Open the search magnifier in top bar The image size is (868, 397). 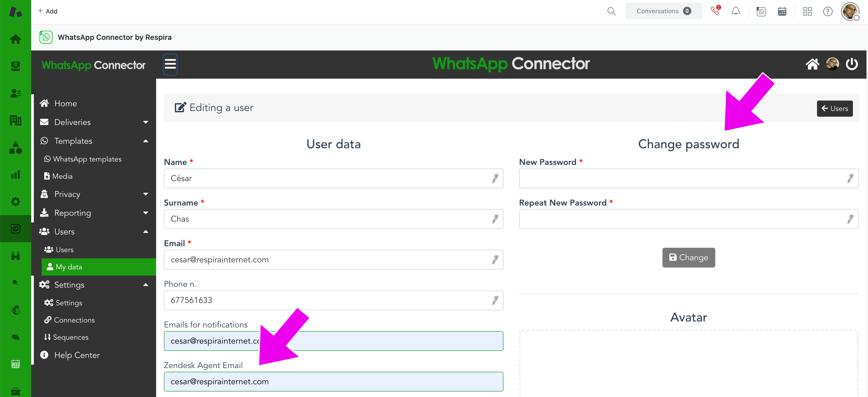click(611, 11)
